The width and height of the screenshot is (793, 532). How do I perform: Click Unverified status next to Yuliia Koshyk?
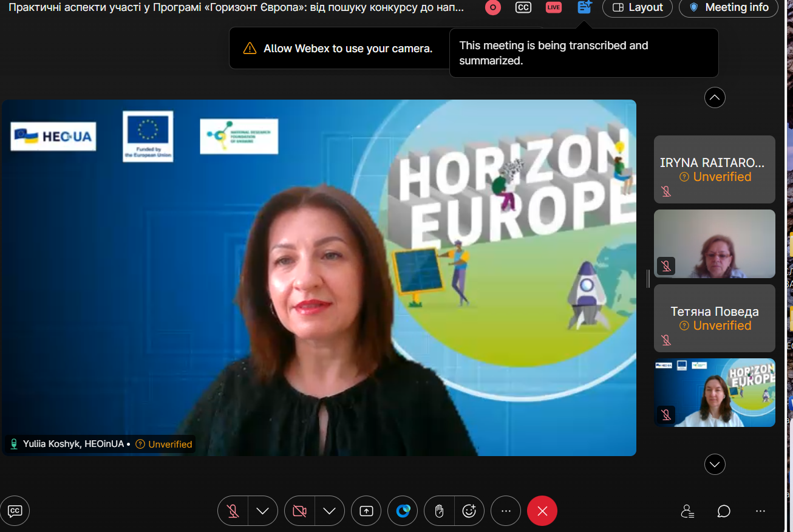(164, 444)
